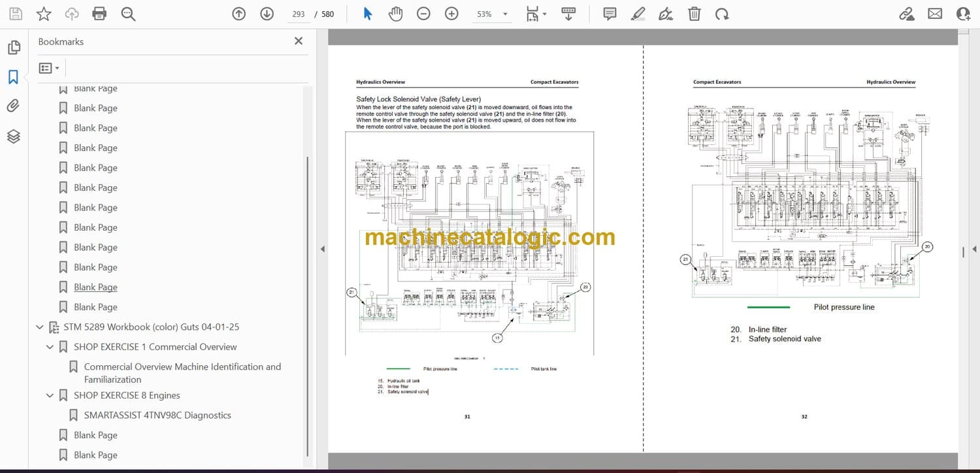The width and height of the screenshot is (980, 473).
Task: Click the star bookmark-file icon
Action: pos(44,14)
